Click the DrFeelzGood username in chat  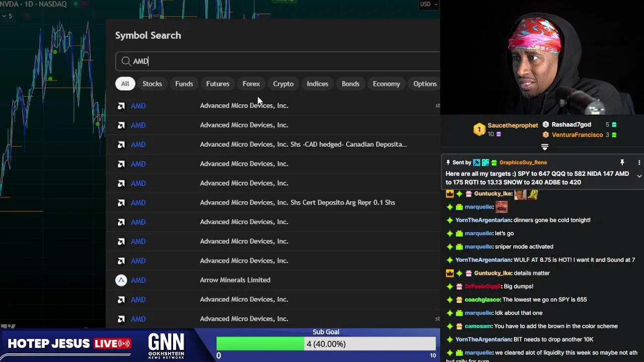click(482, 287)
